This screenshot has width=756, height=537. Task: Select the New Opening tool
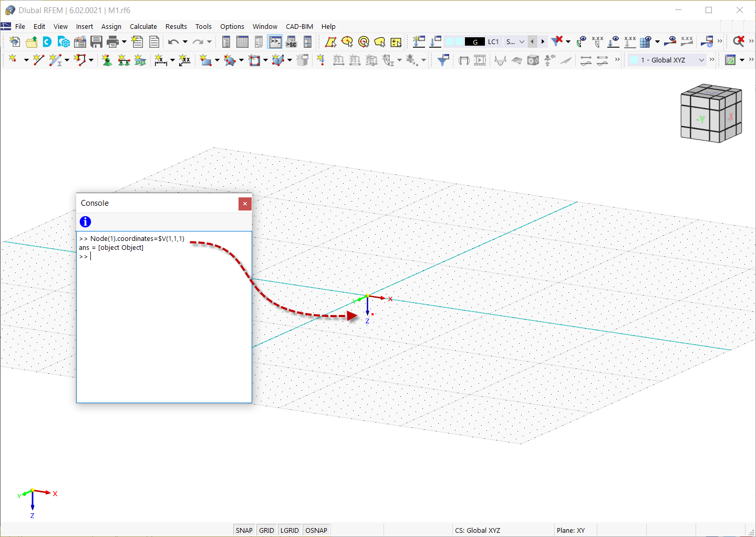pyautogui.click(x=254, y=60)
